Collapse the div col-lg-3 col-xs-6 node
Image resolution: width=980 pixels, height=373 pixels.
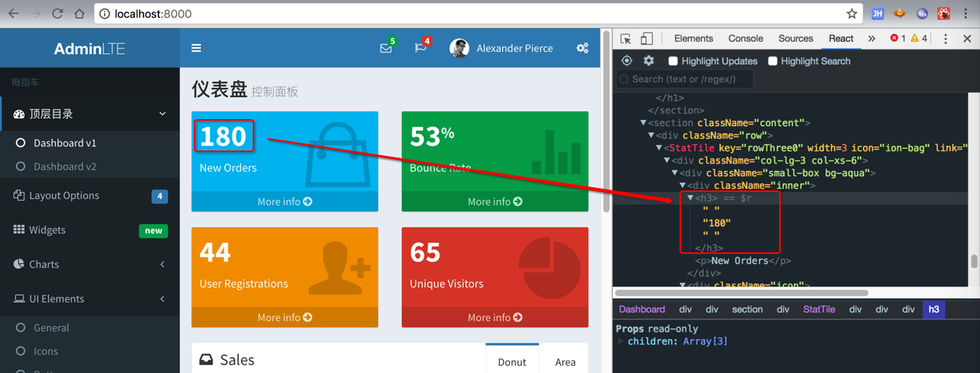coord(667,161)
